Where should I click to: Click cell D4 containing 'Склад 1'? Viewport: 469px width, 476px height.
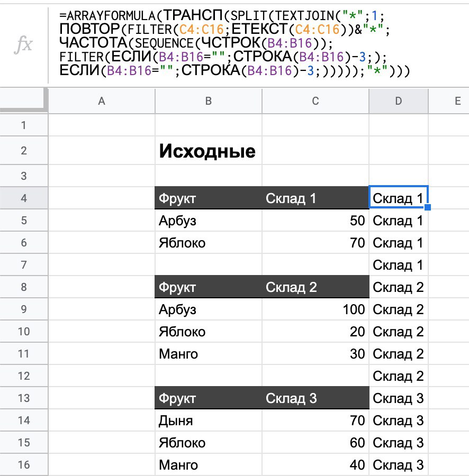click(x=399, y=198)
